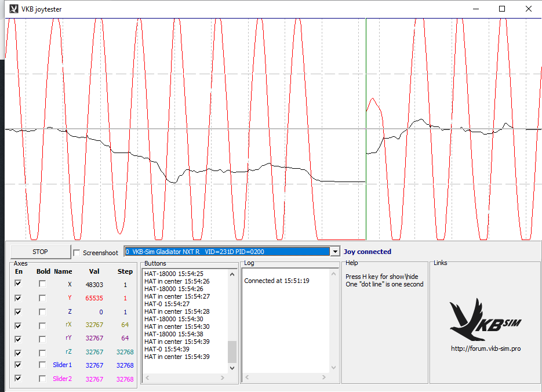Click the Connected at 15:51:19 log entry

pos(277,281)
